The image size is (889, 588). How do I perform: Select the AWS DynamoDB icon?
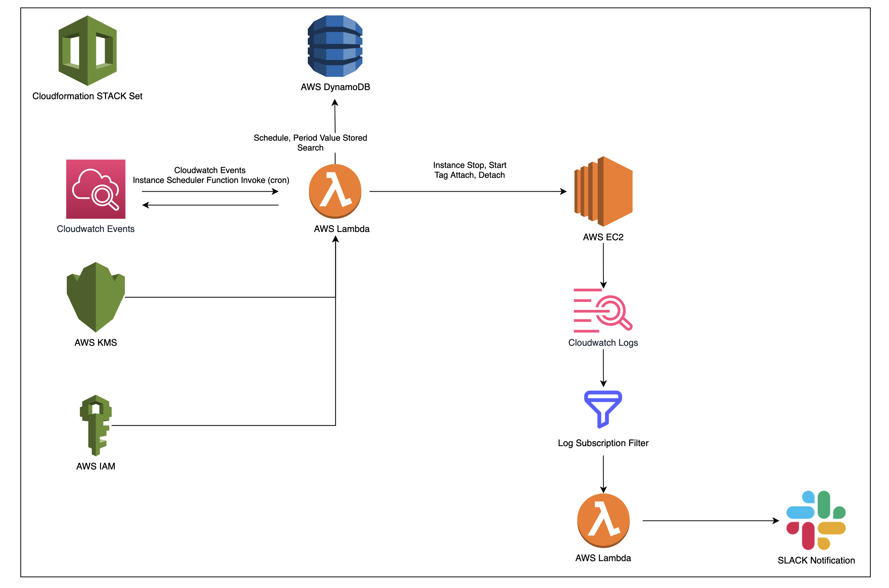click(x=335, y=46)
